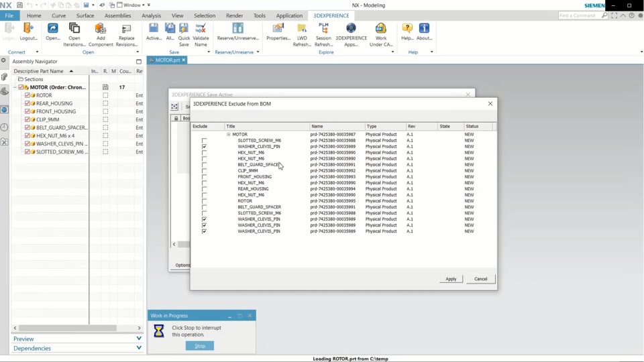Check Exclude box for first SLOTTED_SCREW_M6 row
Image resolution: width=644 pixels, height=362 pixels.
(204, 140)
